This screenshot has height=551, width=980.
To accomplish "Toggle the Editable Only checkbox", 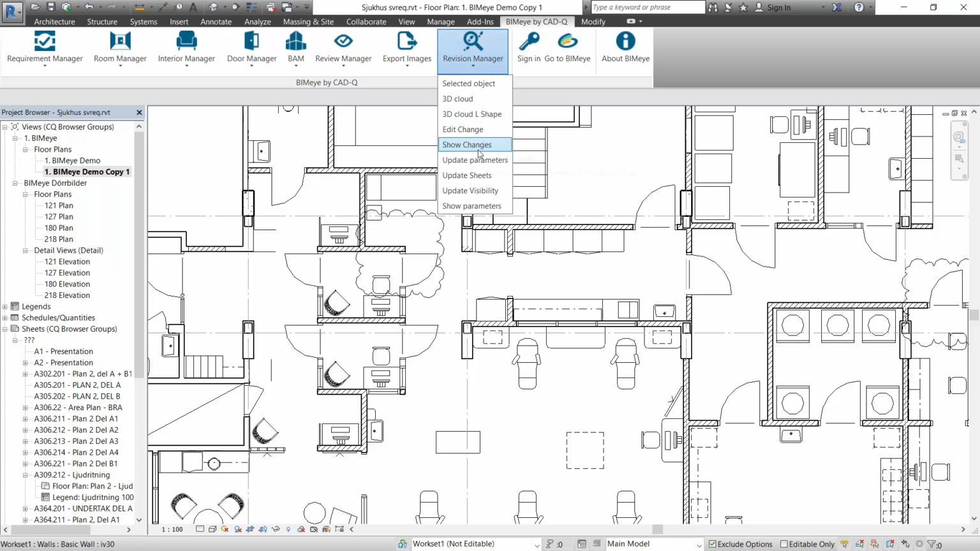I will 784,544.
